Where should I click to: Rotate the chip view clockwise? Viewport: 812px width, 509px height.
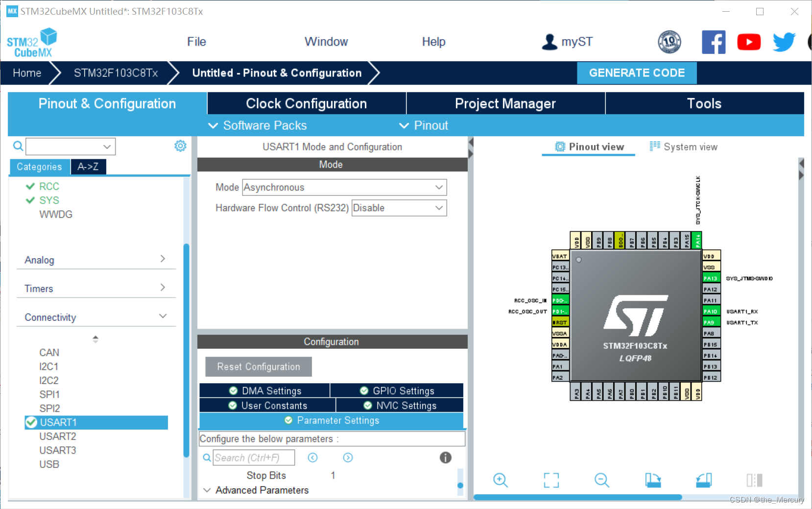pyautogui.click(x=653, y=480)
